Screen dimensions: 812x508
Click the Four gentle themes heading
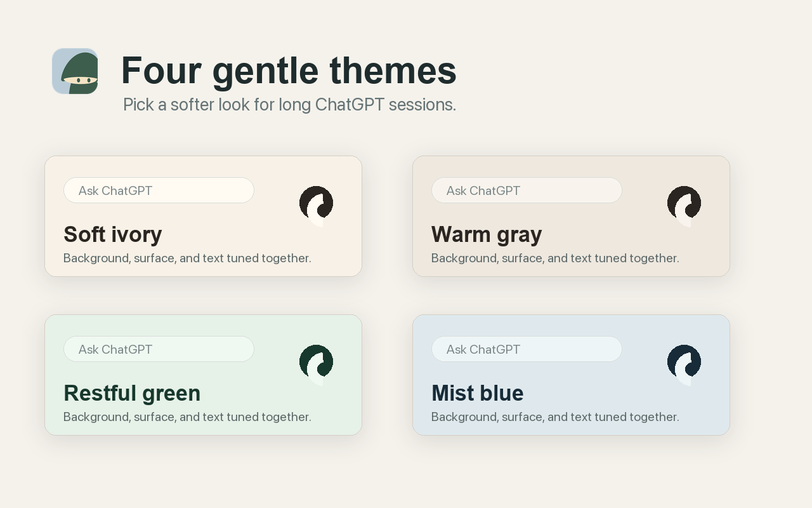pos(289,70)
